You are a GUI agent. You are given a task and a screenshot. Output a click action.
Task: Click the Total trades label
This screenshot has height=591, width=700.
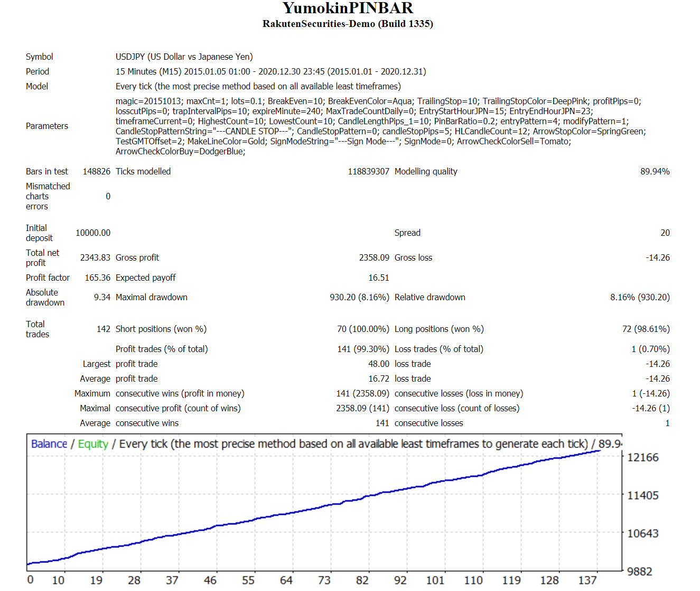coord(38,329)
